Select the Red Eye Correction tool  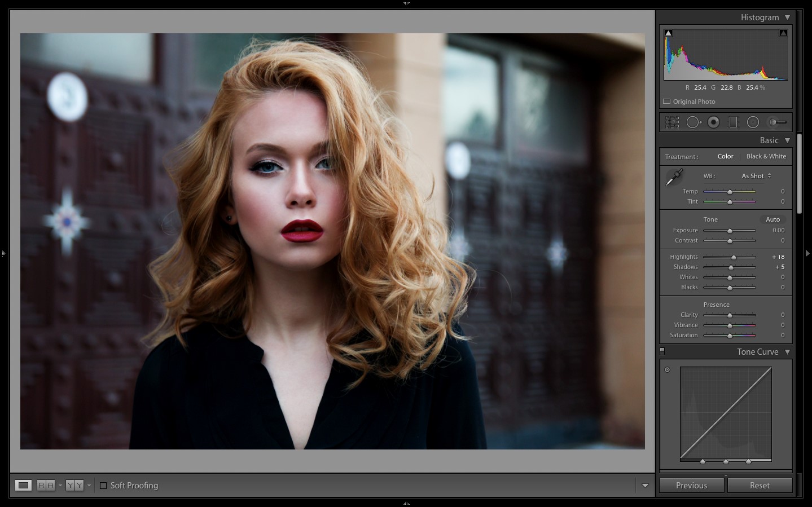tap(713, 122)
